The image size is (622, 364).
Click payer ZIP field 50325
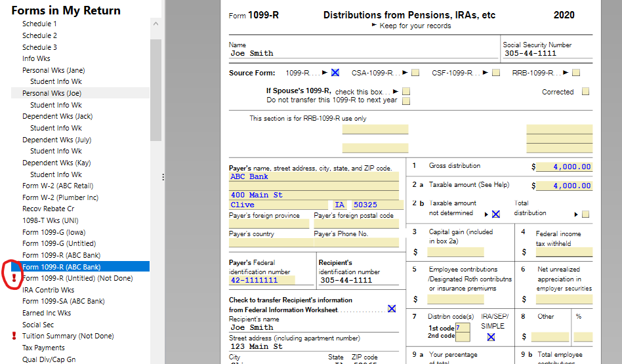coord(378,205)
